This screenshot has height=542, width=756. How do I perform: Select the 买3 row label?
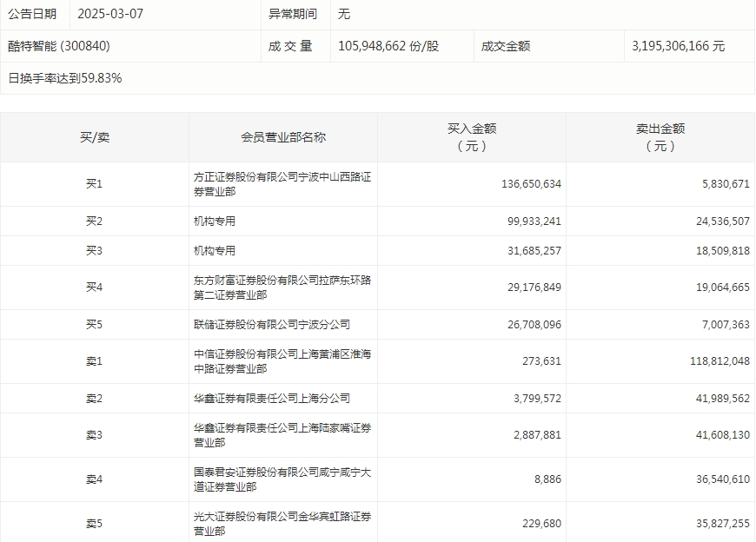click(95, 250)
